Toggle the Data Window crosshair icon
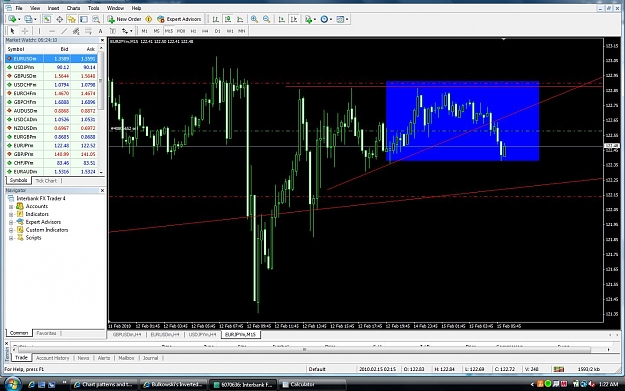Screen dimensions: 625x391 [59, 19]
